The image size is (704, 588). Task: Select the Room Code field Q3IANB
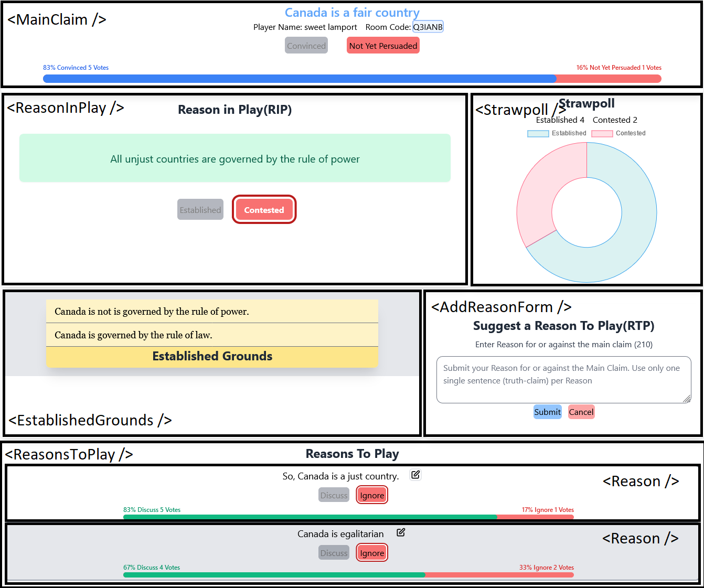point(428,27)
